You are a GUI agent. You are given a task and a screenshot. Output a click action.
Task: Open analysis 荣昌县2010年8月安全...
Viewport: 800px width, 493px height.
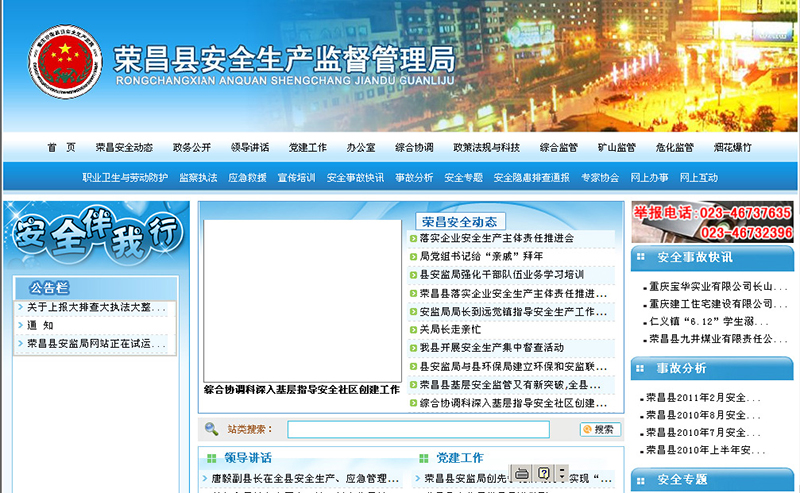pos(703,415)
